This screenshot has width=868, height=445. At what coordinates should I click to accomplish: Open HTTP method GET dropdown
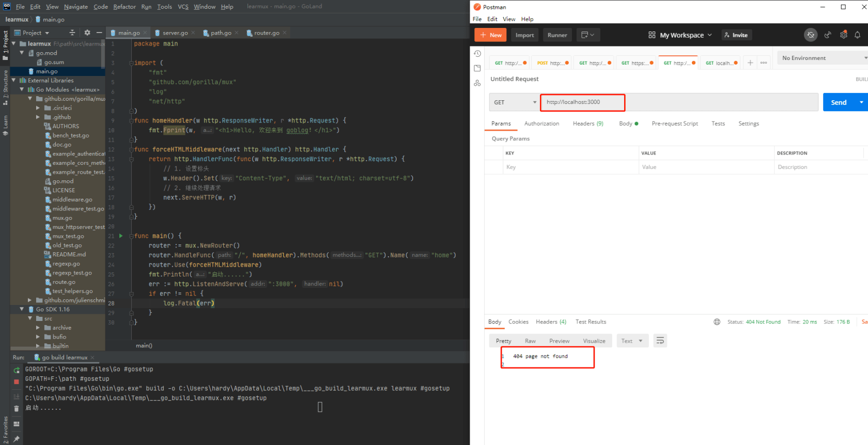(514, 102)
